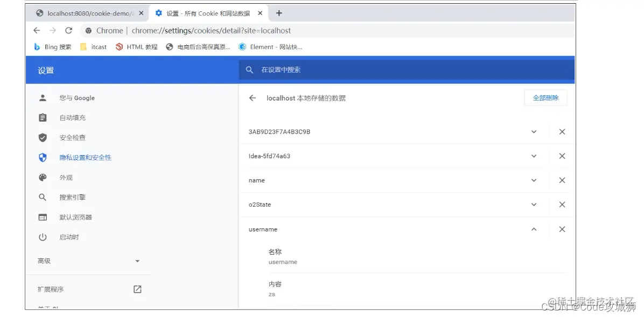Delete the Idea-5fd74a63 cookie
This screenshot has width=644, height=317.
click(562, 156)
